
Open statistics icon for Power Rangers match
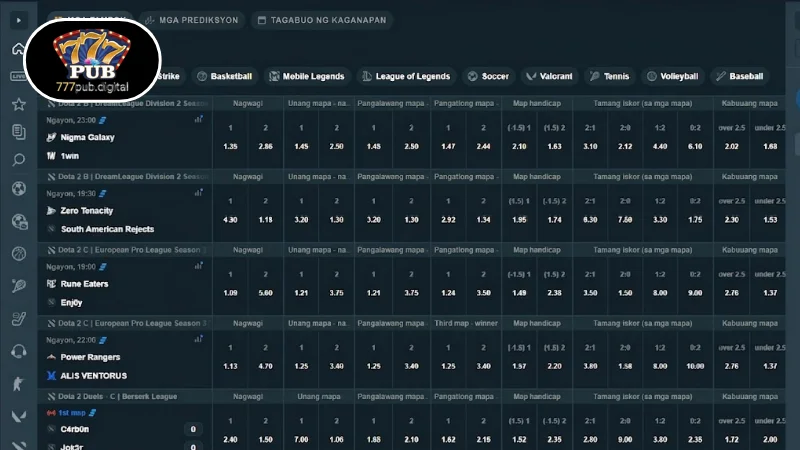198,339
